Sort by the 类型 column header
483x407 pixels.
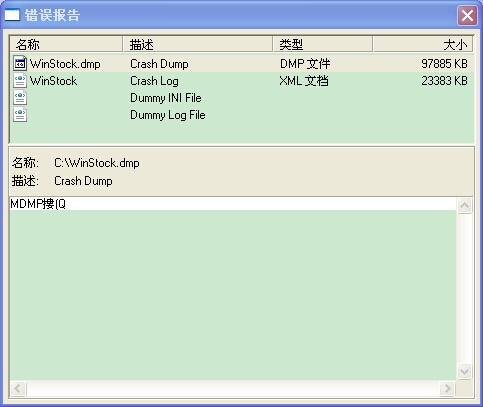click(323, 44)
